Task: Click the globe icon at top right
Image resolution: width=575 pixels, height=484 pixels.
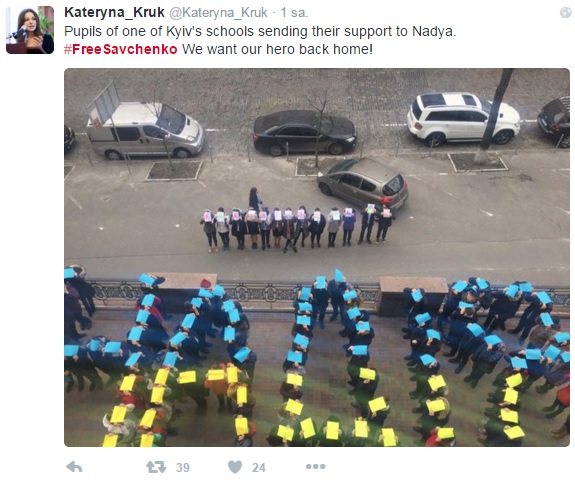Action: (x=566, y=13)
